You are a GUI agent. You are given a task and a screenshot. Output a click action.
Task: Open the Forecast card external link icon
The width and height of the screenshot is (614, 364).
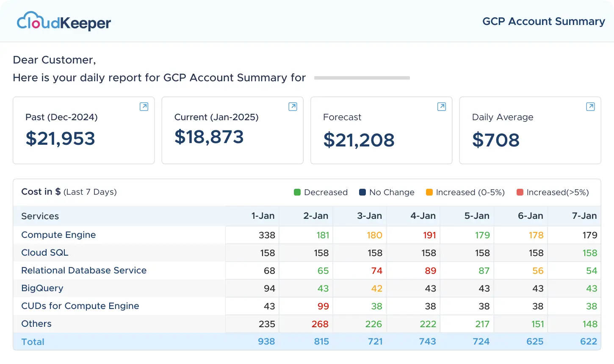441,107
